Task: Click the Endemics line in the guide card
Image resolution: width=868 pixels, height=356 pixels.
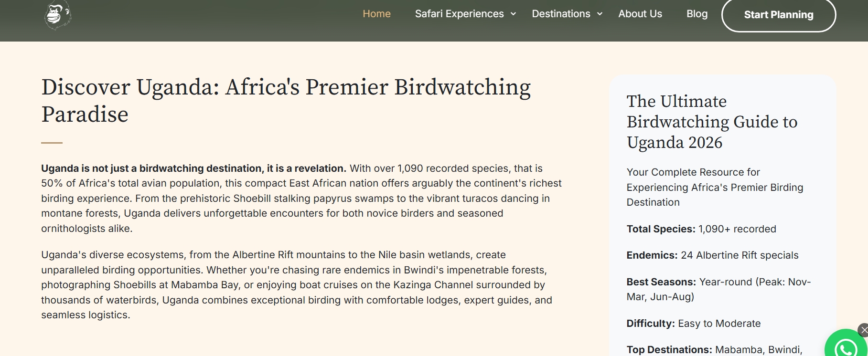Action: 712,255
